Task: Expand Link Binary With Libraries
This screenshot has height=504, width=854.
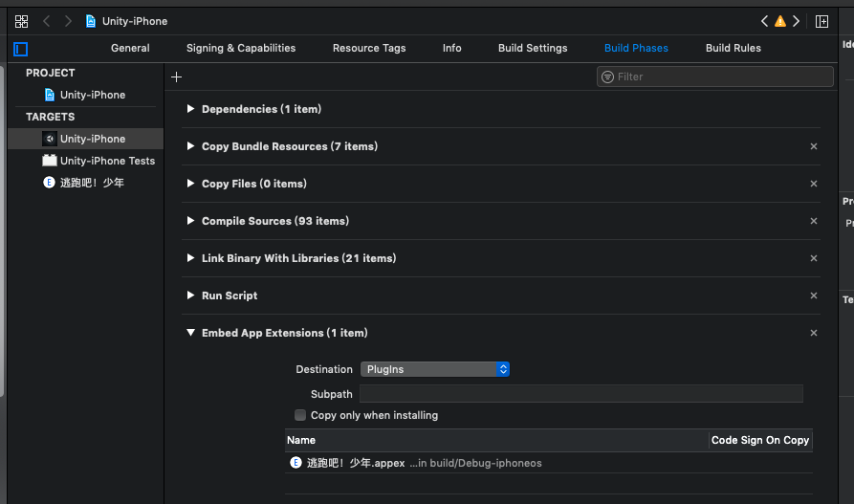Action: tap(191, 258)
